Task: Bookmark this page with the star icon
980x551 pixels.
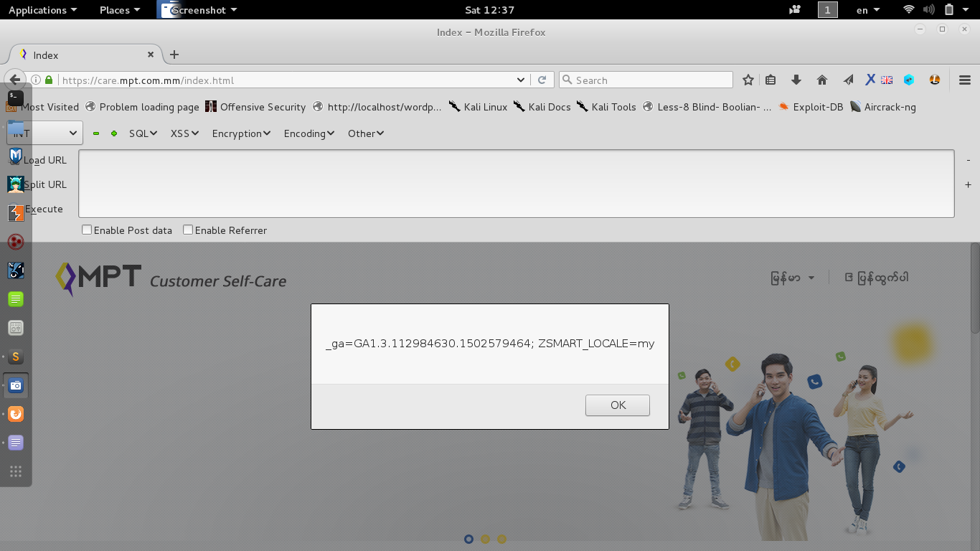Action: (748, 80)
